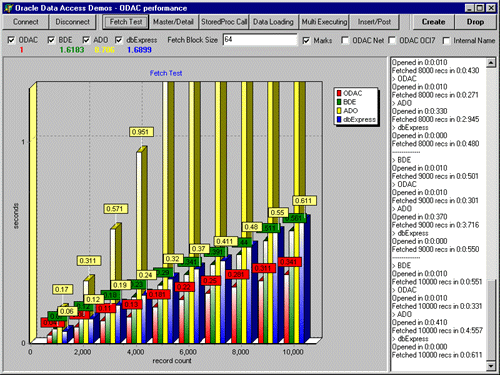This screenshot has height=375, width=500.
Task: Click the yellow 0.571 chart mark
Action: 116,209
